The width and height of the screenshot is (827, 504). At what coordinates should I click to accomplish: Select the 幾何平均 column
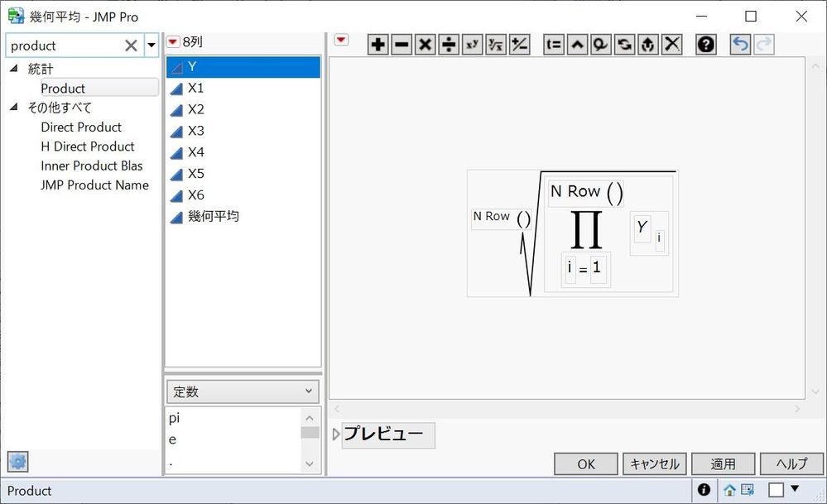(x=243, y=217)
